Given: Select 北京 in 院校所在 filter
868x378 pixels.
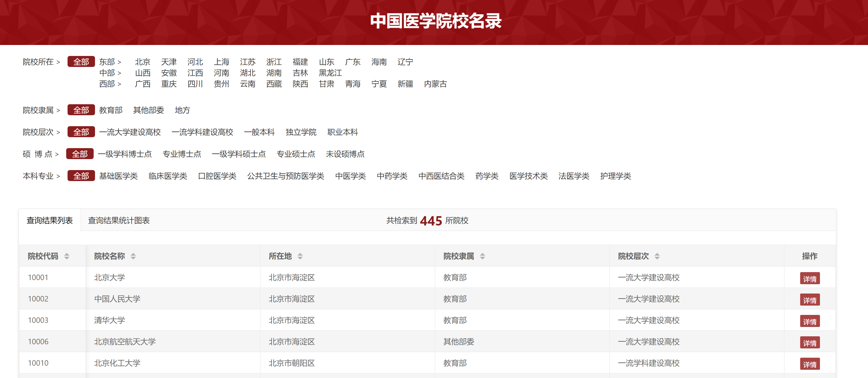Looking at the screenshot, I should coord(143,62).
